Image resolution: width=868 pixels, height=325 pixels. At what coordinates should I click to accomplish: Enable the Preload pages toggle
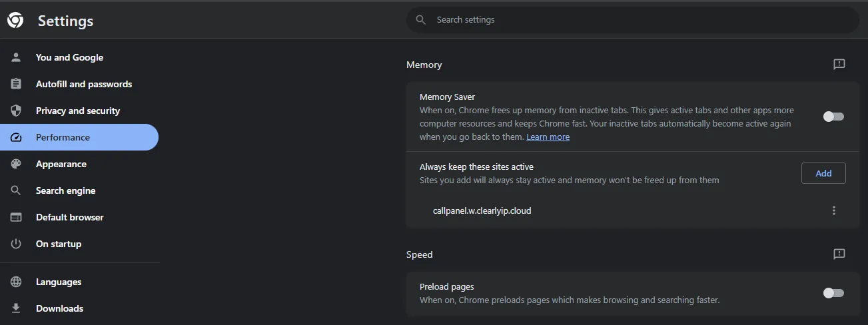[x=833, y=293]
